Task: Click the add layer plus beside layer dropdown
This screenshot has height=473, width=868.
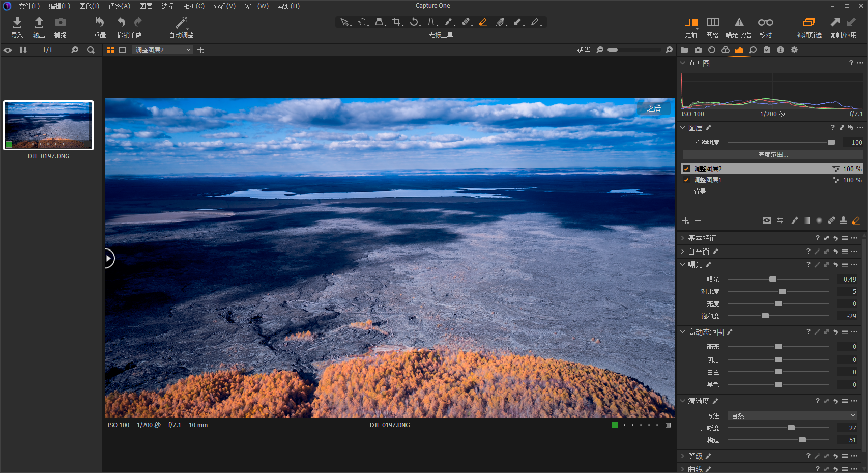Action: [x=200, y=50]
